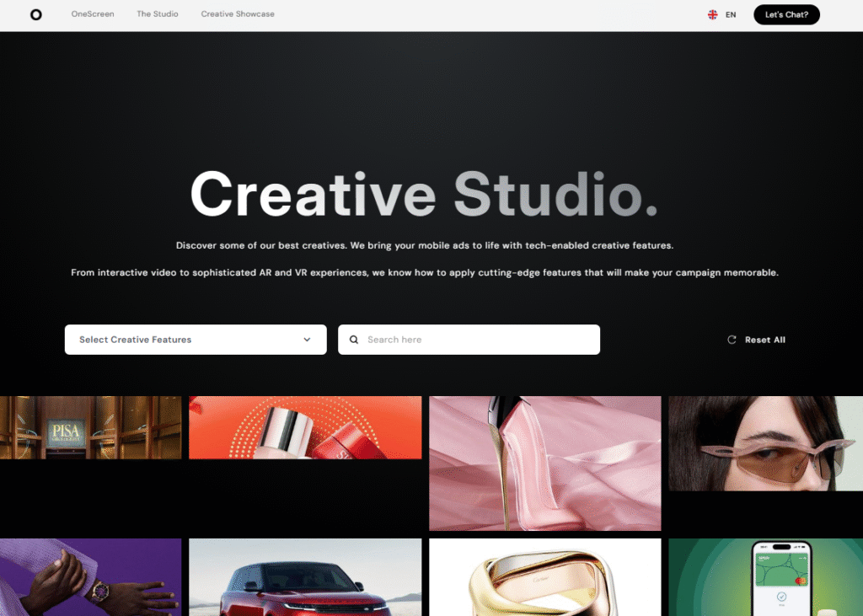This screenshot has height=616, width=863.
Task: Open the OneScreen menu item
Action: (x=93, y=13)
